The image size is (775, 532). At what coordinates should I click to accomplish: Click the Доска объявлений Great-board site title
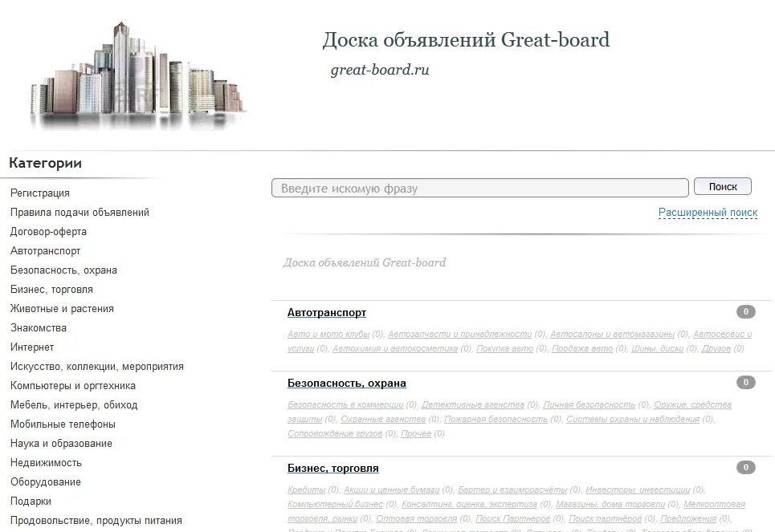coord(466,40)
